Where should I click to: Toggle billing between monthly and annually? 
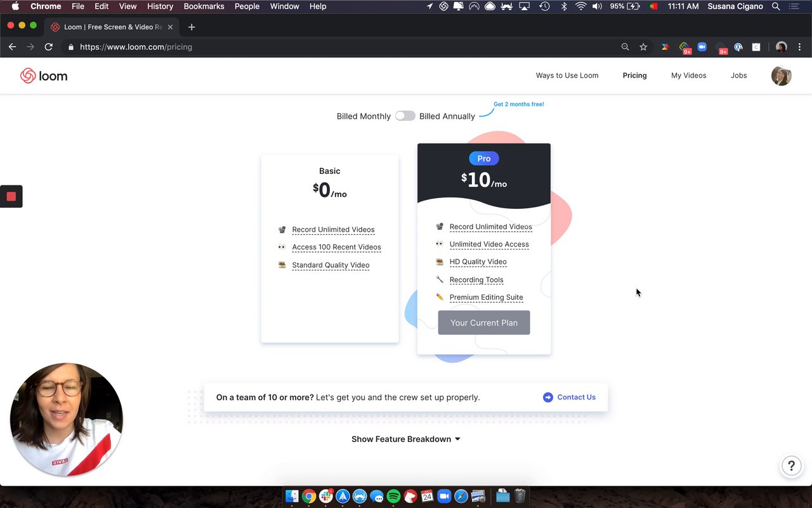(405, 116)
